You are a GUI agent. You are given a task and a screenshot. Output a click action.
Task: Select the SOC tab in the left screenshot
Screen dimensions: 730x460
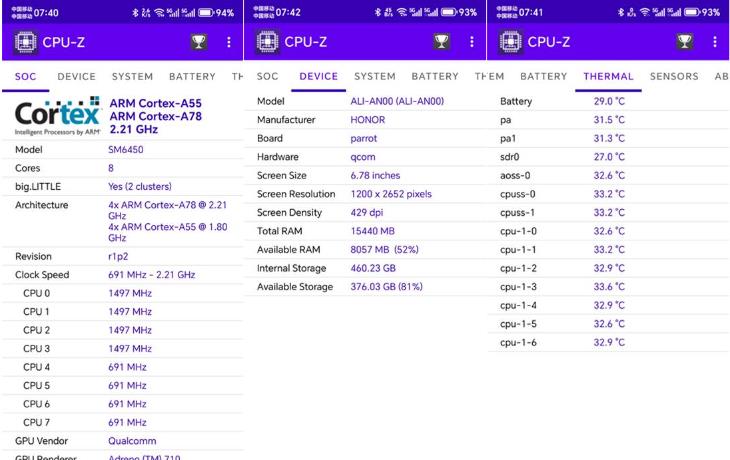26,76
